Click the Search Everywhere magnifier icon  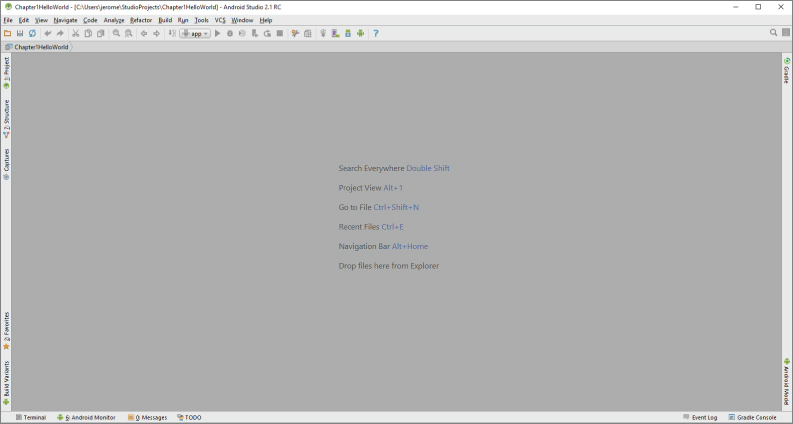773,32
